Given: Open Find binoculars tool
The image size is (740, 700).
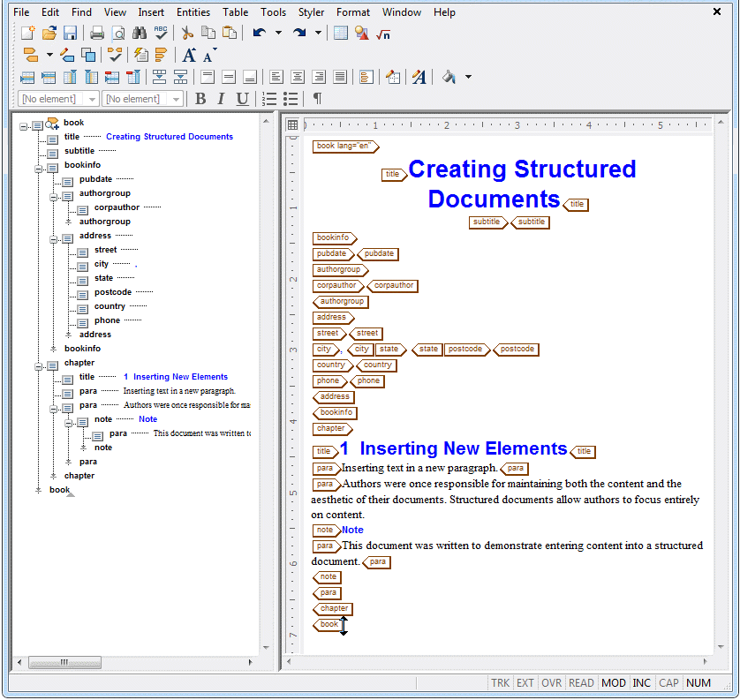Looking at the screenshot, I should [140, 33].
